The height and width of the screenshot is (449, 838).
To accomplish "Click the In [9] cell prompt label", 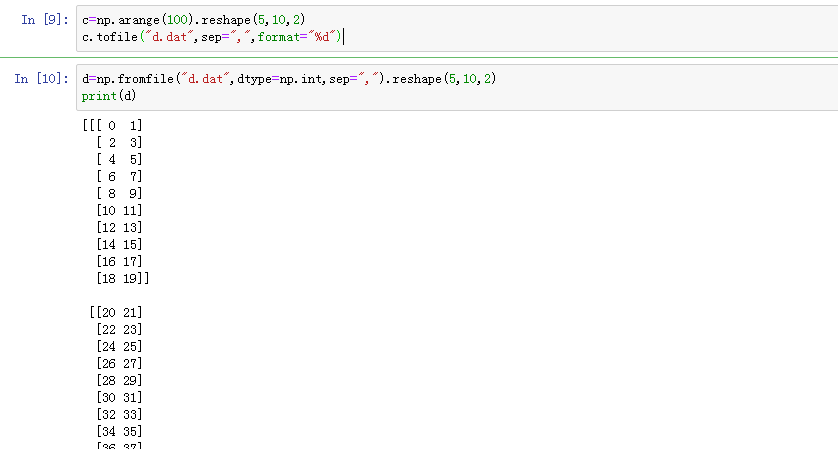I will [45, 20].
